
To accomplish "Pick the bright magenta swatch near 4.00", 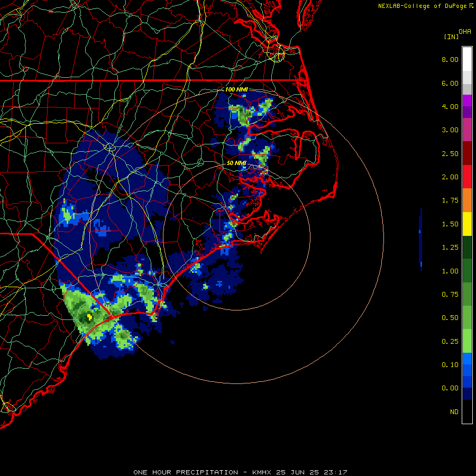I will (467, 100).
